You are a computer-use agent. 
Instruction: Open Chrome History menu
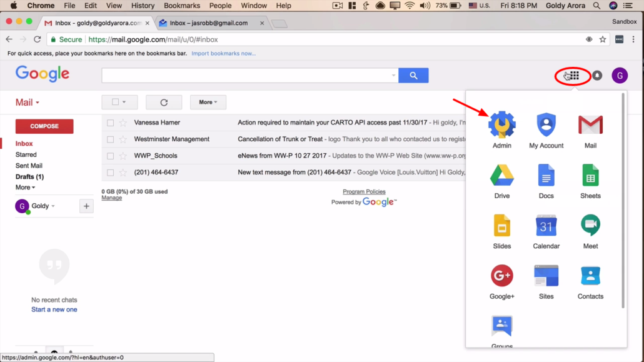[x=143, y=6]
